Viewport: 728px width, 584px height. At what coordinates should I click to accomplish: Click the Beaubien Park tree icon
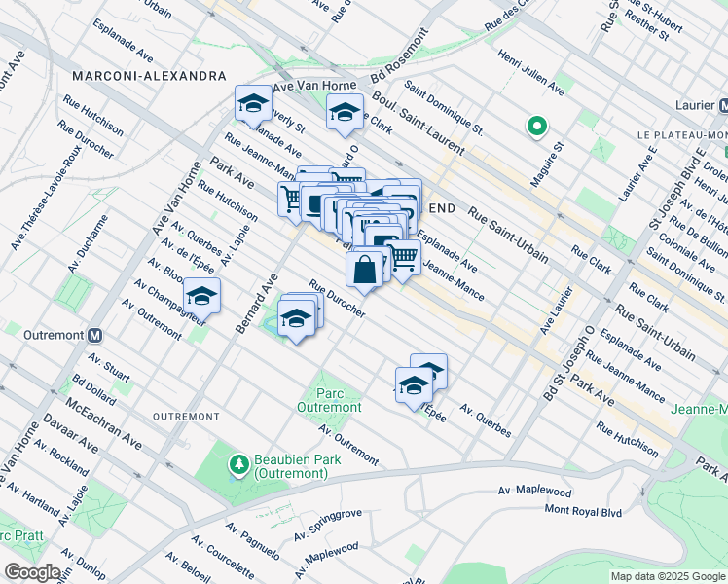237,465
